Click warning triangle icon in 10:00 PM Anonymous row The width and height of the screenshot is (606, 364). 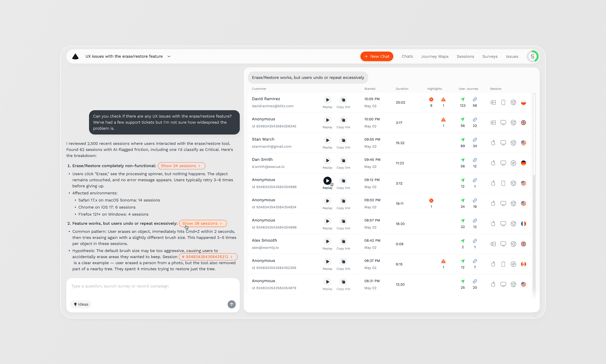click(x=443, y=120)
